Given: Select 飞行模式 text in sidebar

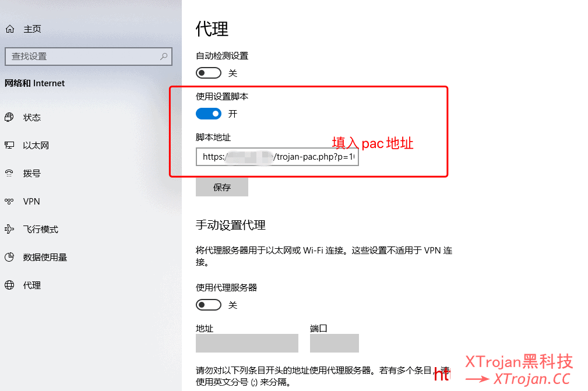Looking at the screenshot, I should tap(40, 229).
